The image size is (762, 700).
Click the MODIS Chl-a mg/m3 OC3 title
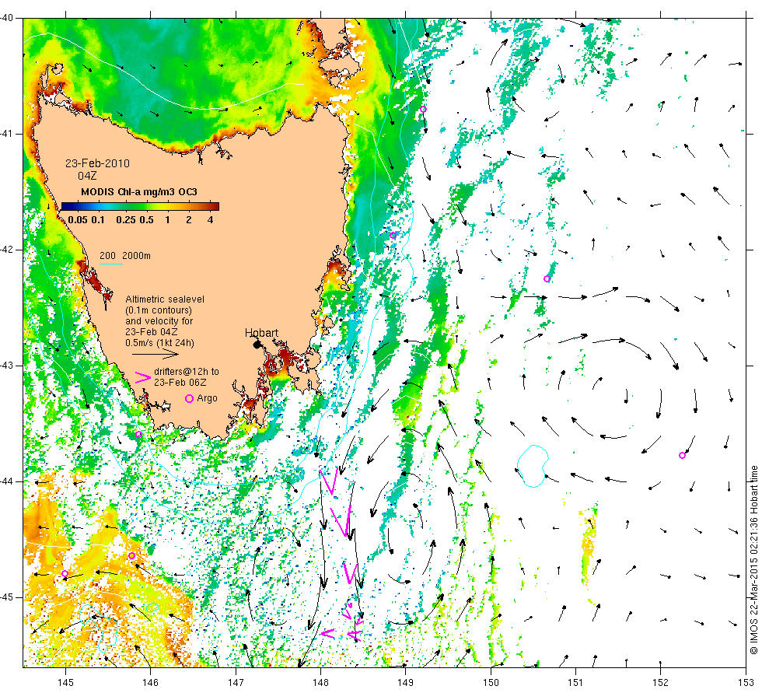(x=139, y=191)
